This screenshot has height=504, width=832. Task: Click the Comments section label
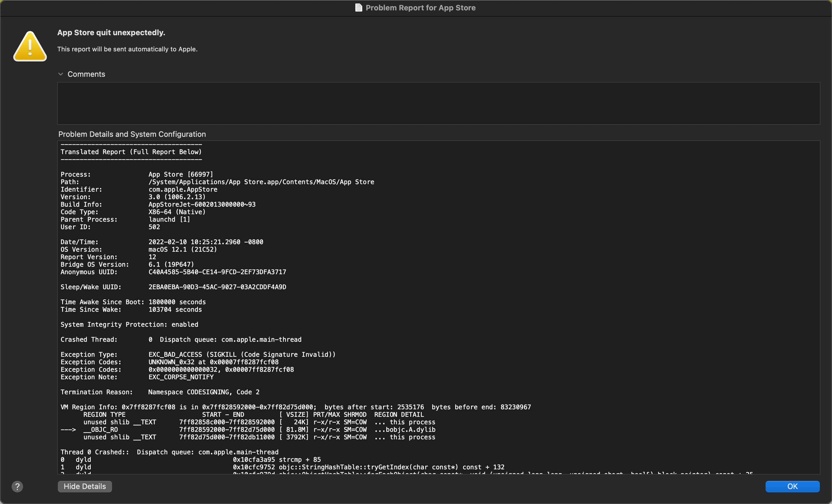tap(86, 74)
